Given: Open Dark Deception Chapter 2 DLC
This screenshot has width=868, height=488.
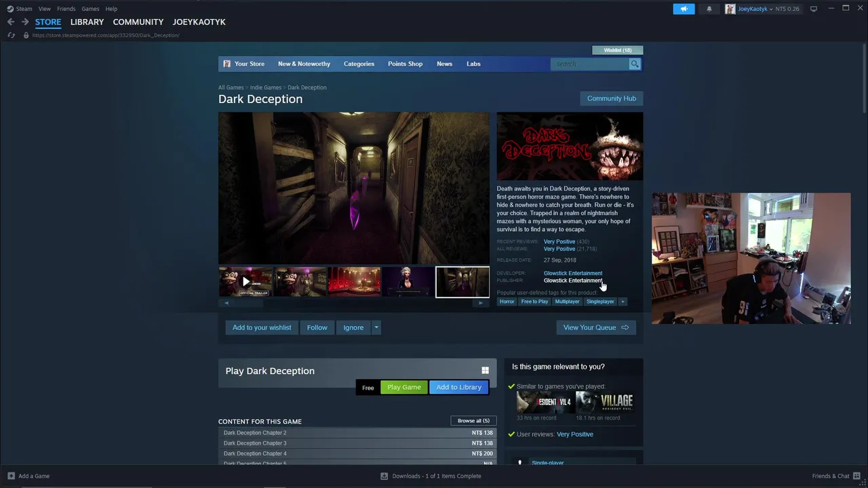Looking at the screenshot, I should click(x=357, y=432).
